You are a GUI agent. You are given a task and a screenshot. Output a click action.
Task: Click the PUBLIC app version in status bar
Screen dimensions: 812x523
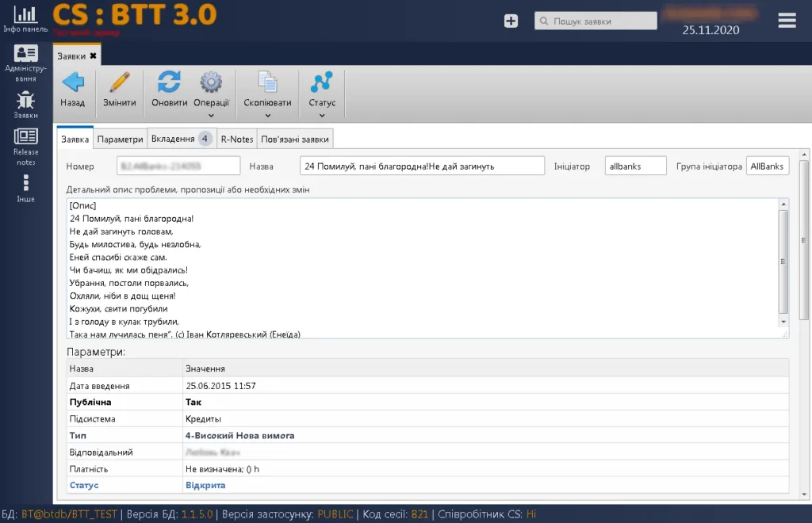point(335,514)
